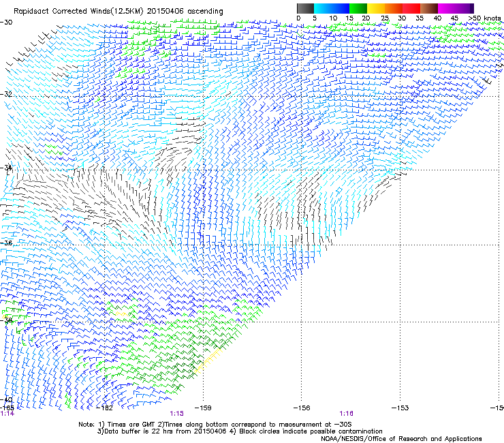Click the legend label '10'
Viewport: 504px width, 443px height.
coord(333,18)
